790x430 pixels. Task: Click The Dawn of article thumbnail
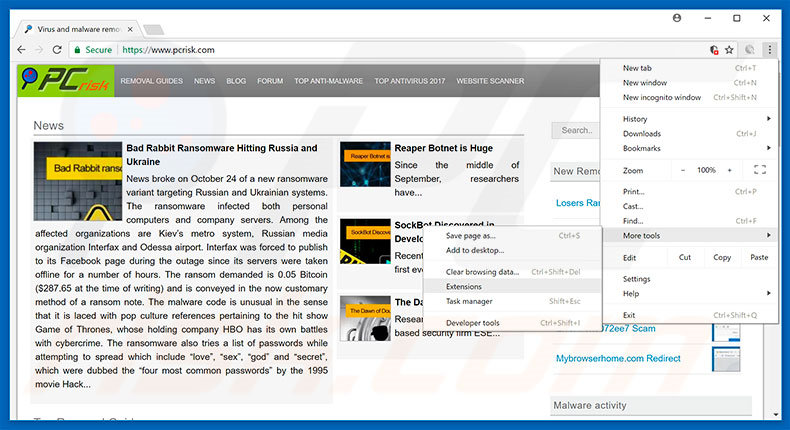coord(365,319)
